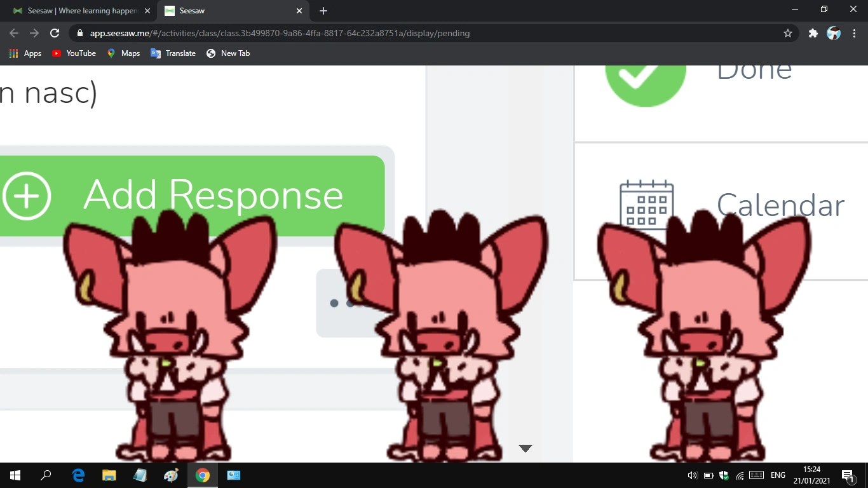868x488 pixels.
Task: Open the Maps bookmark
Action: [123, 53]
